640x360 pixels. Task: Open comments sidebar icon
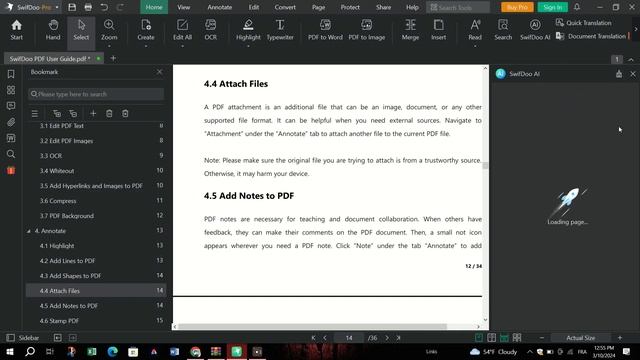(11, 106)
